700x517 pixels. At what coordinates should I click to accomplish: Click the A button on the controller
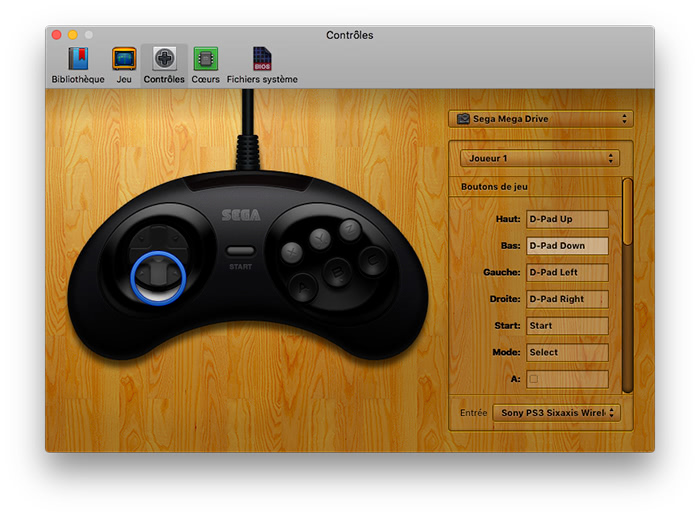point(303,287)
